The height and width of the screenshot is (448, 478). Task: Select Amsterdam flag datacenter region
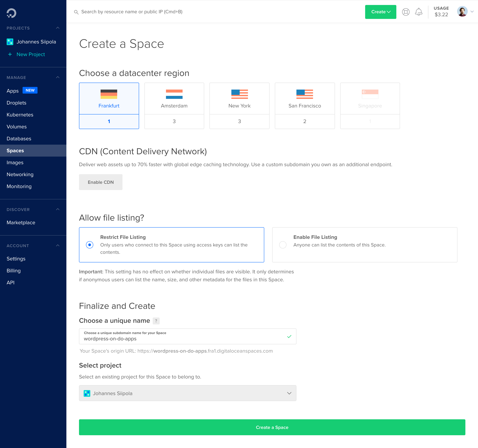(x=174, y=94)
